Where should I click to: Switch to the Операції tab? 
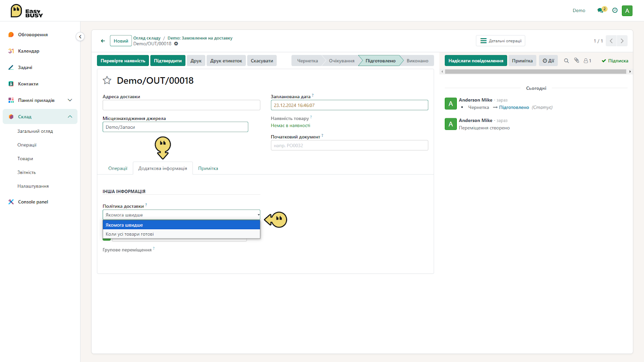click(x=118, y=169)
